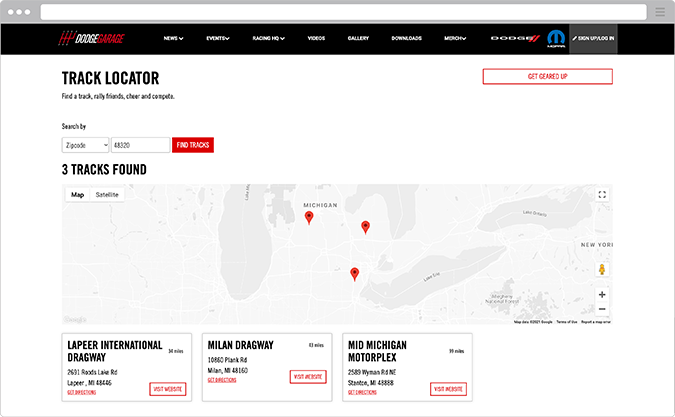
Task: Switch map to Map view
Action: pos(77,195)
